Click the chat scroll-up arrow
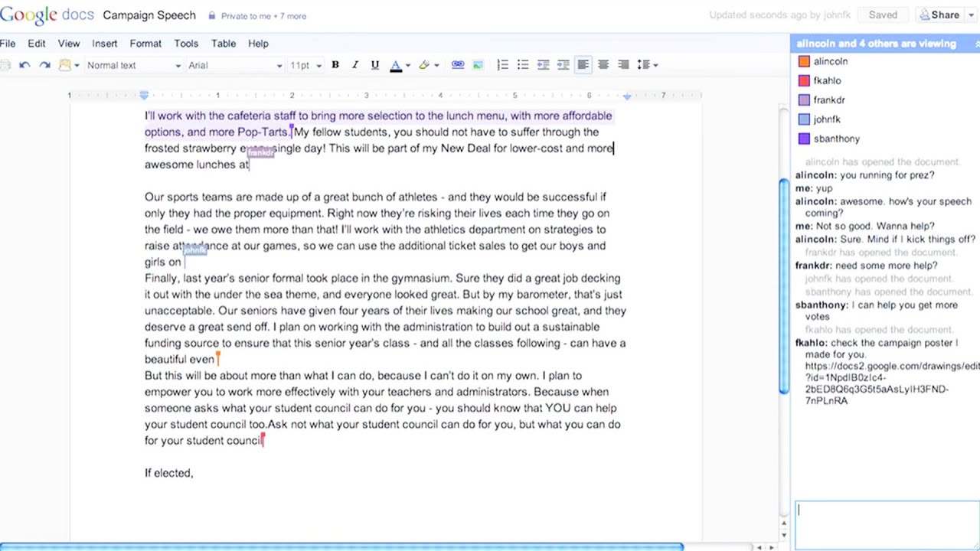Image resolution: width=980 pixels, height=551 pixels. pyautogui.click(x=784, y=522)
